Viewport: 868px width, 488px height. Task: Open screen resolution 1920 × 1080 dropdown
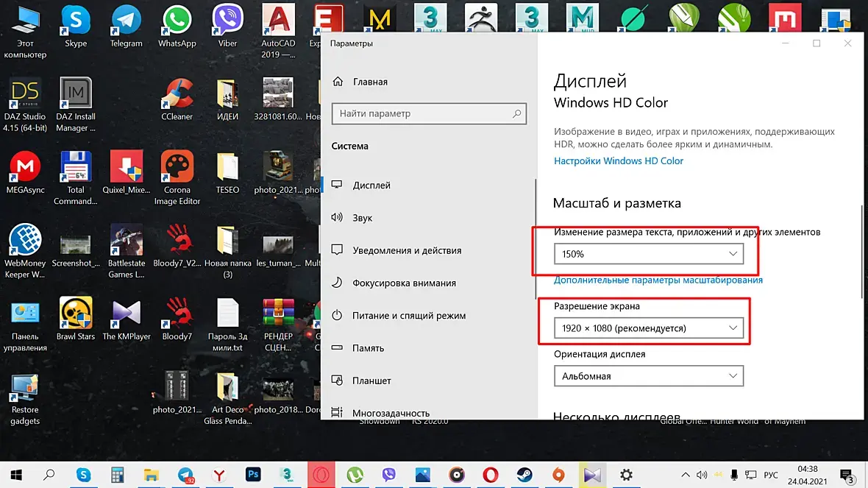click(x=648, y=328)
